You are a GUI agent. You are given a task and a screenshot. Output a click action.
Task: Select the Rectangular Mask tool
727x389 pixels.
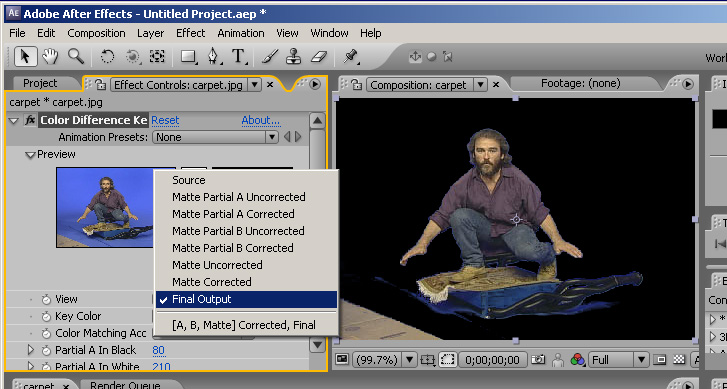point(188,57)
